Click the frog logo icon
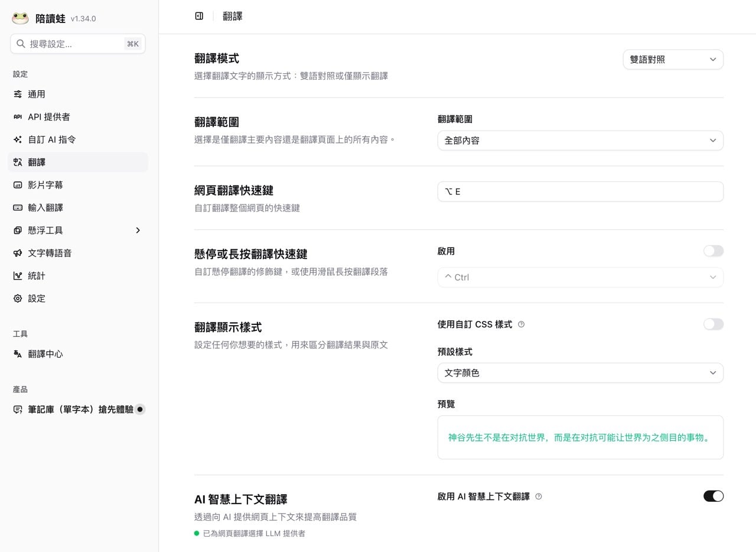 point(20,18)
